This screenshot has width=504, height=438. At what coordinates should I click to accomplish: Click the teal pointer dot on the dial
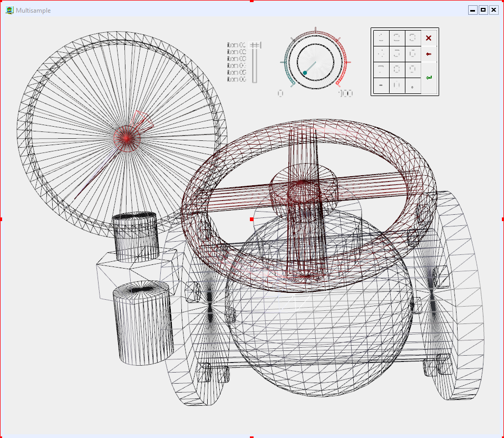305,73
